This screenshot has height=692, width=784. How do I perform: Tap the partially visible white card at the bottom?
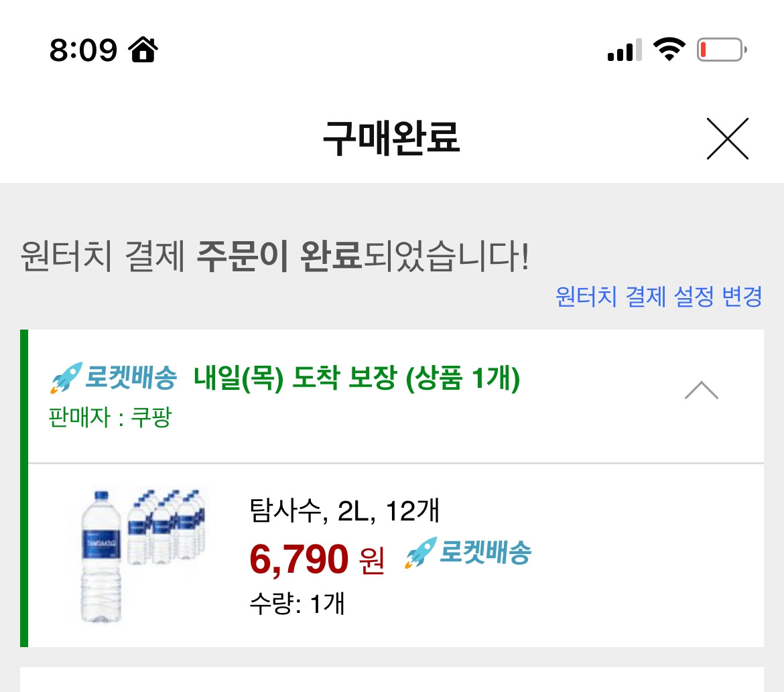[x=391, y=679]
